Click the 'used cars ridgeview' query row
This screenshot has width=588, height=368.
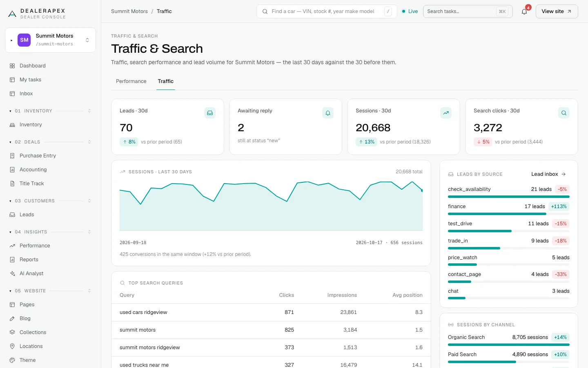[x=271, y=312]
